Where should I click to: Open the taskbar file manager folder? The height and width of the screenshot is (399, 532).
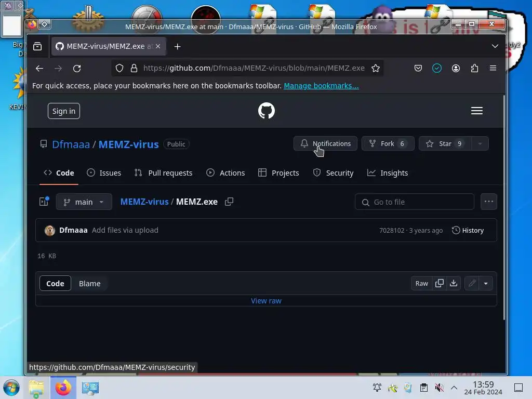tap(36, 388)
